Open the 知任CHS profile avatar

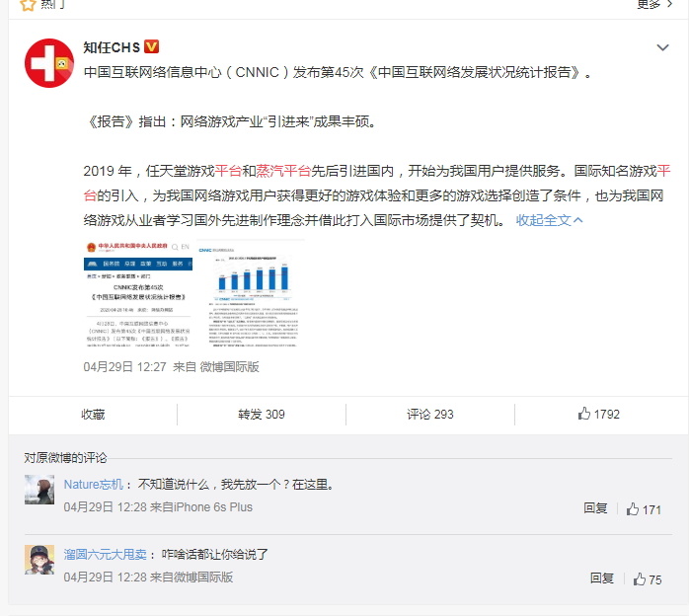(48, 63)
